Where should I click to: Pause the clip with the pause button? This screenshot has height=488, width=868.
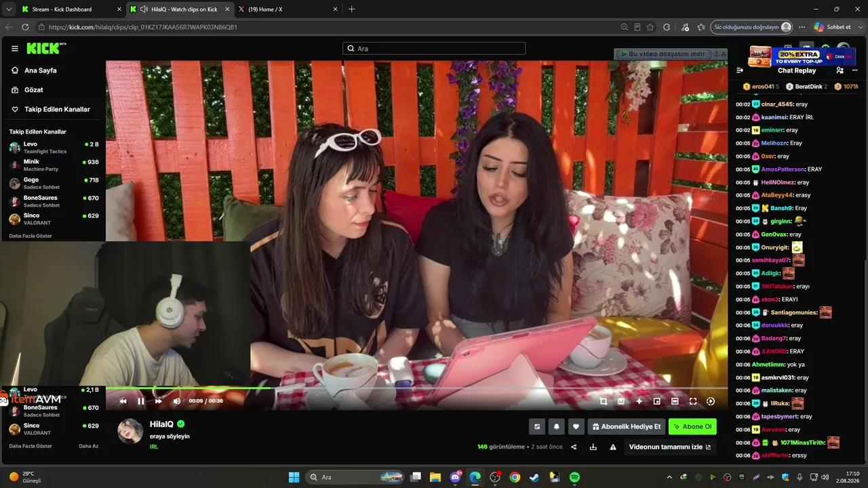140,401
